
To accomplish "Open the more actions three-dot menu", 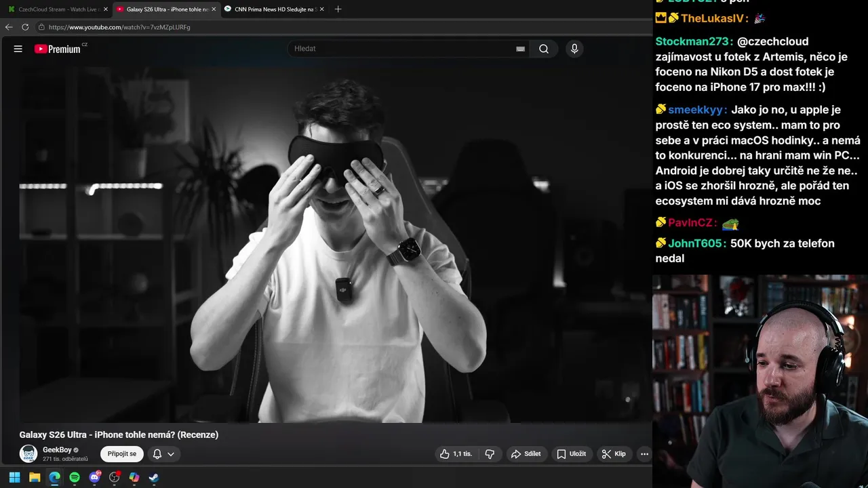I will tap(644, 453).
